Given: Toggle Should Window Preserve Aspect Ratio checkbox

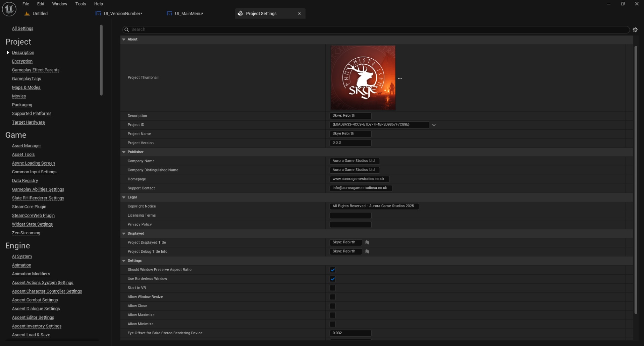Looking at the screenshot, I should point(332,270).
